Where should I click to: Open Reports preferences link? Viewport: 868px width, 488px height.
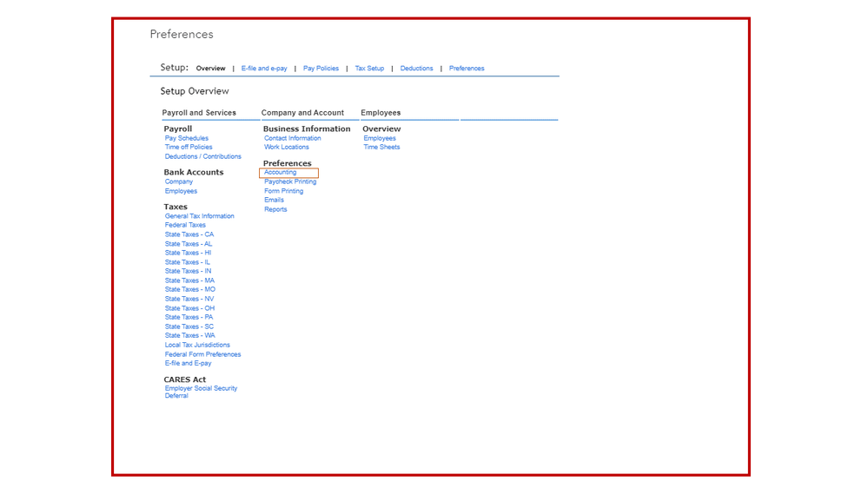[275, 209]
